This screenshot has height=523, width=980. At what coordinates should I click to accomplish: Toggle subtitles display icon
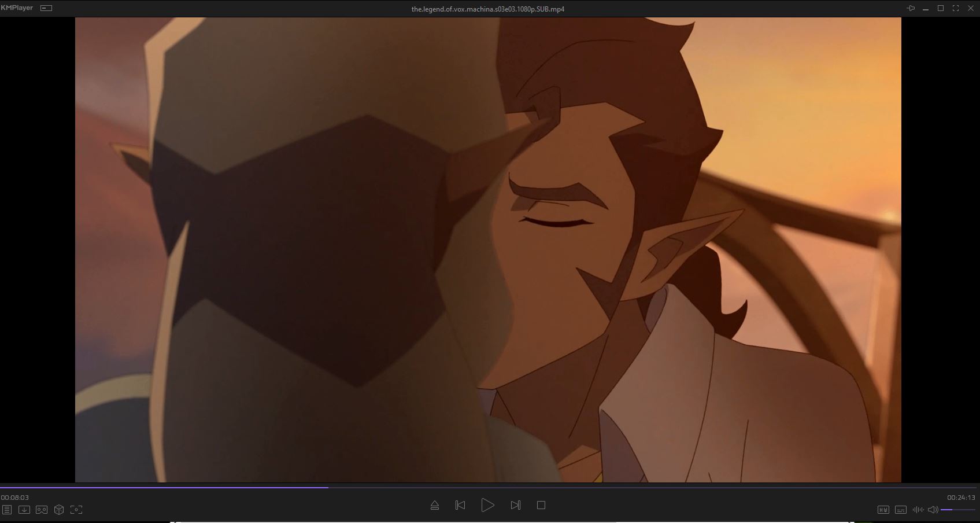901,510
